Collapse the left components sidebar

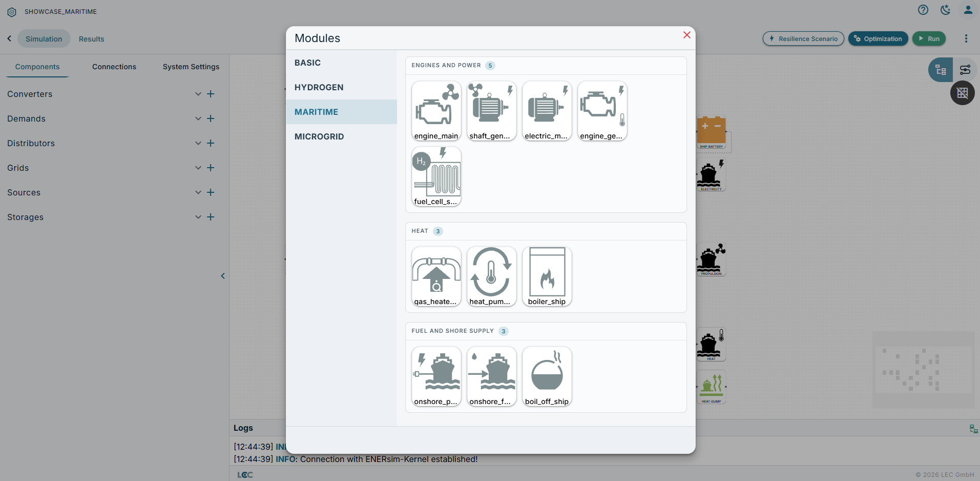click(x=223, y=276)
